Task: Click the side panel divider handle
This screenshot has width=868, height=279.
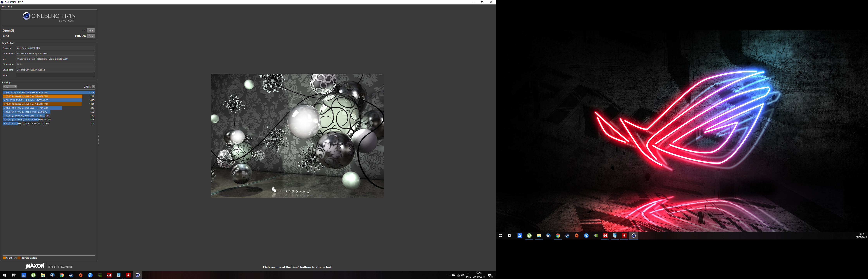Action: point(99,139)
